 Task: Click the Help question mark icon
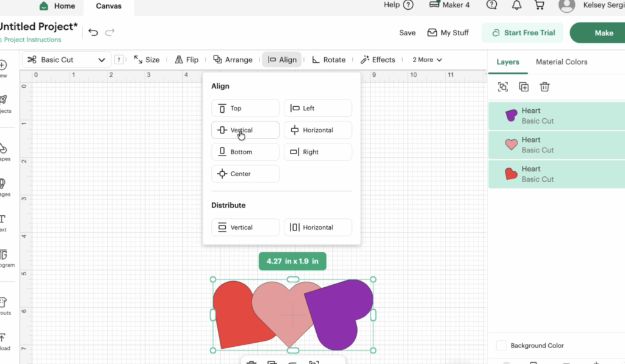coord(408,5)
